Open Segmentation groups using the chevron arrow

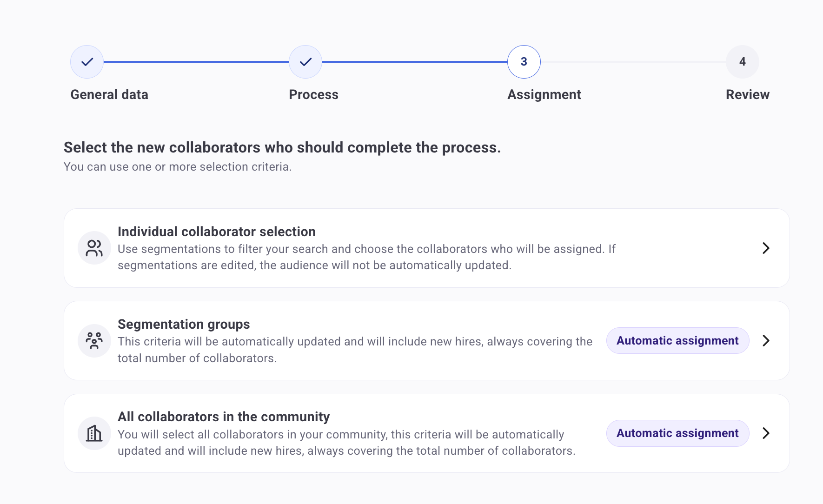pos(766,341)
